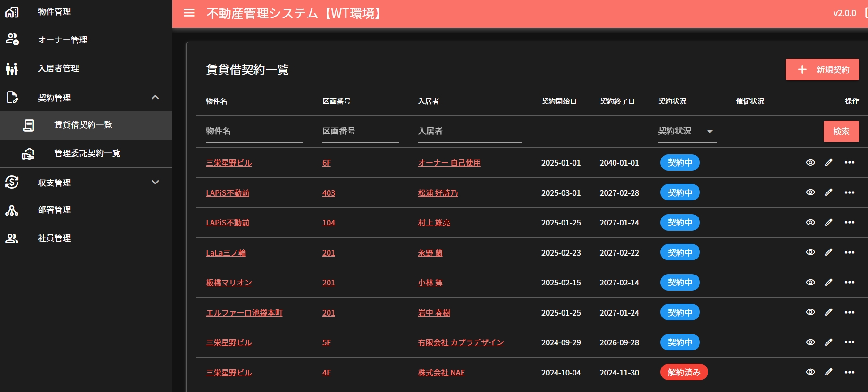This screenshot has height=392, width=868.
Task: Expand the 収支管理 menu chevron
Action: [155, 182]
